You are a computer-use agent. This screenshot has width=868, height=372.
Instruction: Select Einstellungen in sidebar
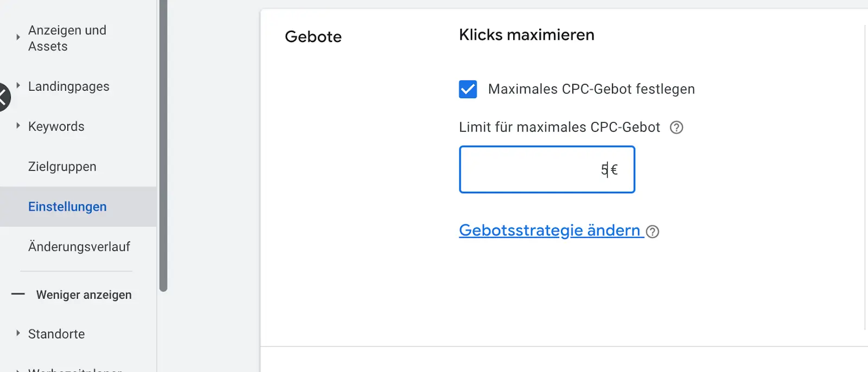(x=67, y=207)
